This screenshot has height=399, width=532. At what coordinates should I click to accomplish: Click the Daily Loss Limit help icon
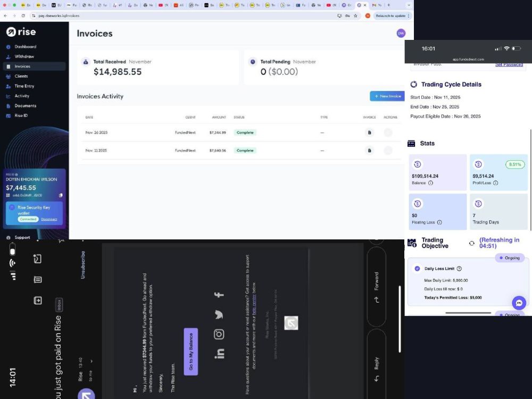click(x=459, y=268)
